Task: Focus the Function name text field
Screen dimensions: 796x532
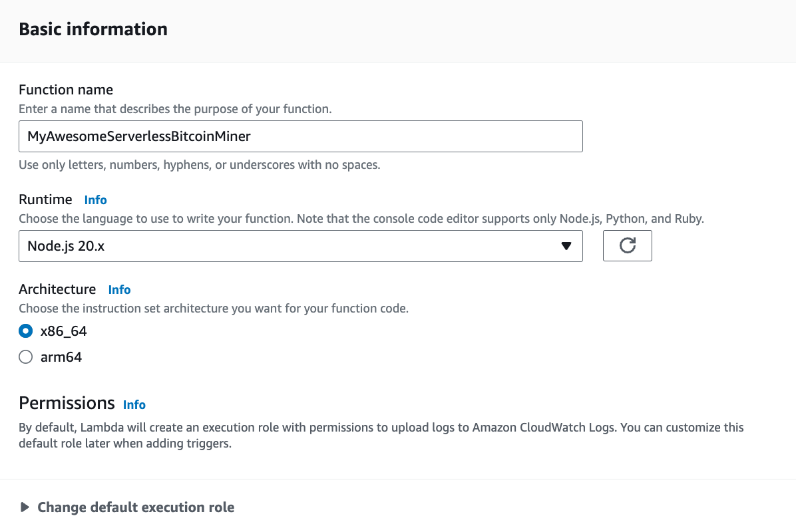Action: coord(300,136)
